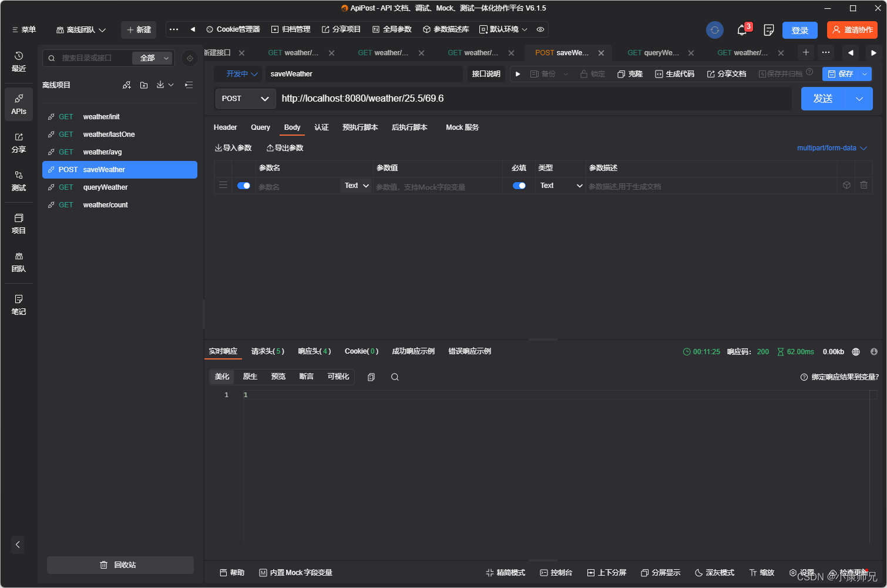This screenshot has height=588, width=887.
Task: Open the APIs sidebar section
Action: pyautogui.click(x=19, y=104)
